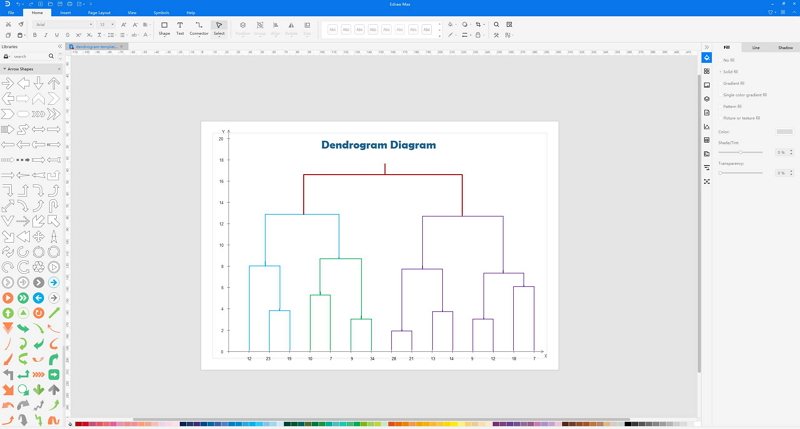Select the Shape tool

pyautogui.click(x=164, y=28)
